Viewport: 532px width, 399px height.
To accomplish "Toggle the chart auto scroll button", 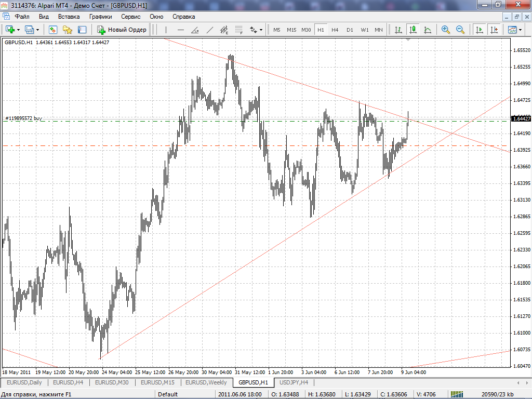I will [480, 30].
